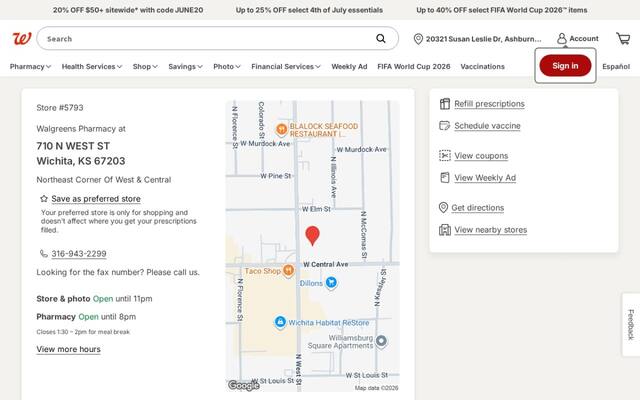Click View Weekly Ad link
This screenshot has width=640, height=400.
(485, 178)
